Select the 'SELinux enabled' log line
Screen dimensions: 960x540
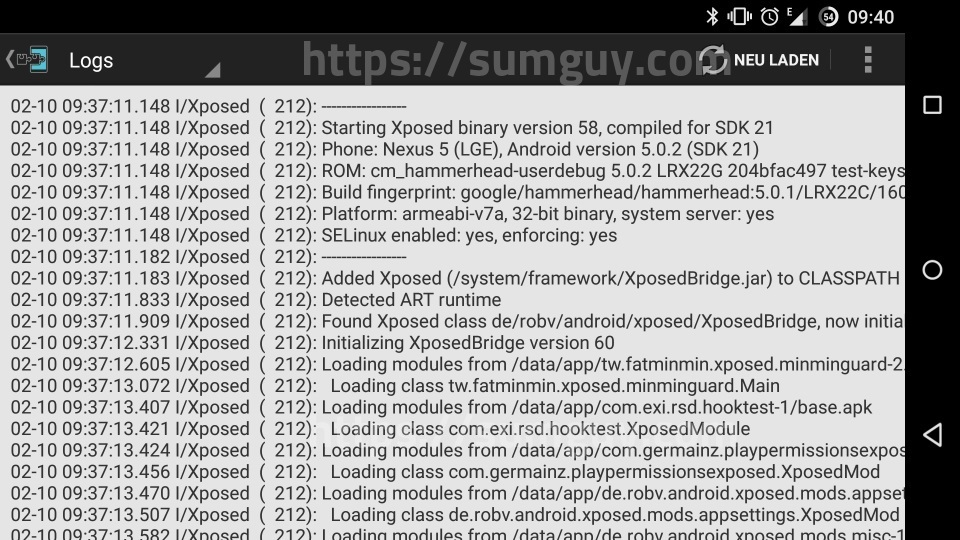[x=313, y=236]
